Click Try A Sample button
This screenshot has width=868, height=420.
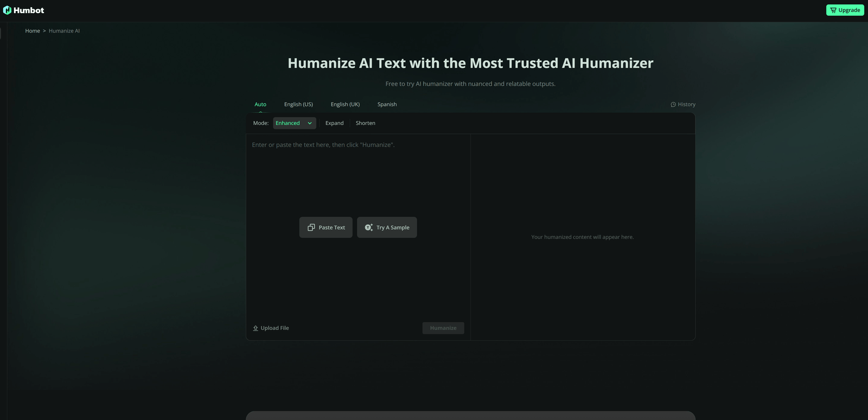(387, 227)
